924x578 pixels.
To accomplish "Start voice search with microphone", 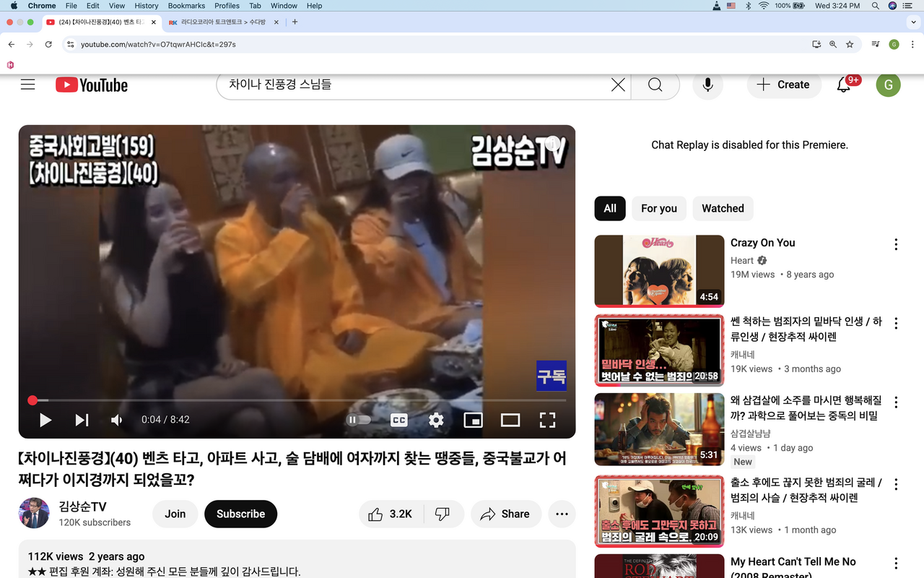I will (x=707, y=85).
